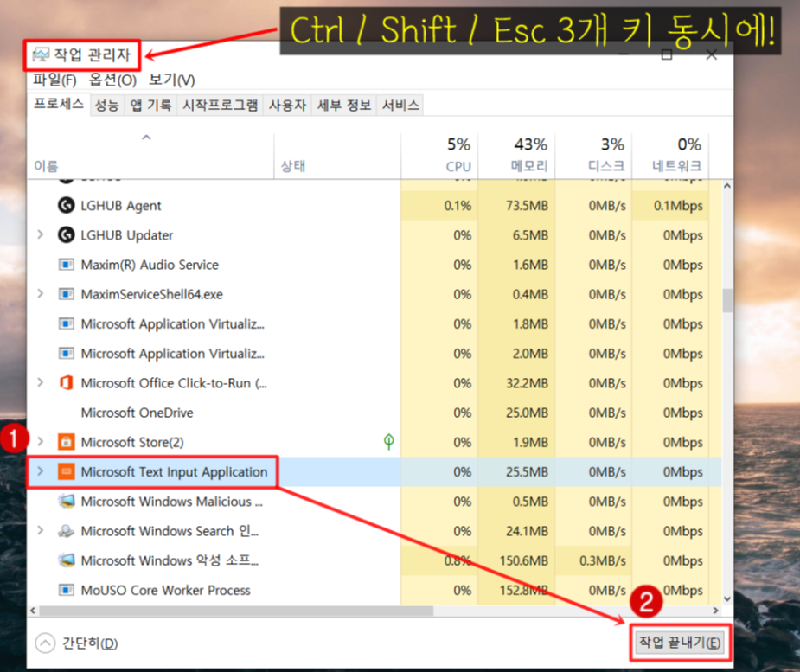Click the Task Manager title bar icon
This screenshot has width=800, height=672.
click(41, 54)
